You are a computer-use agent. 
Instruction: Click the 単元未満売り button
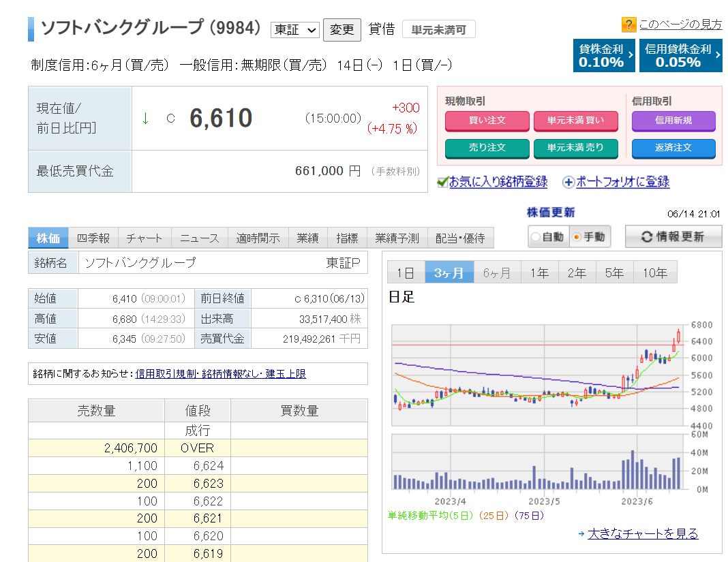[576, 148]
